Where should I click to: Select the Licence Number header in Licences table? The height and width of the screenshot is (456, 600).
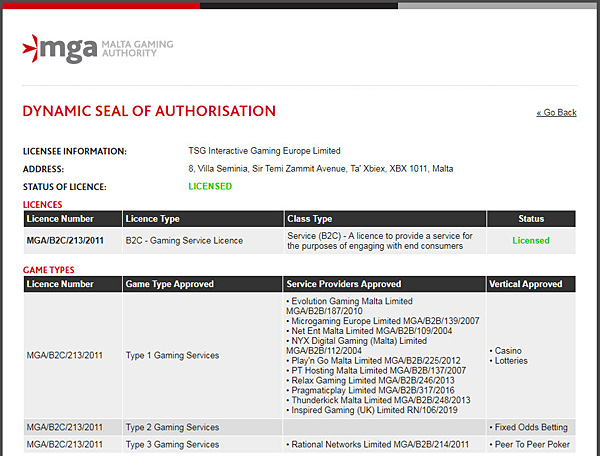click(x=60, y=219)
